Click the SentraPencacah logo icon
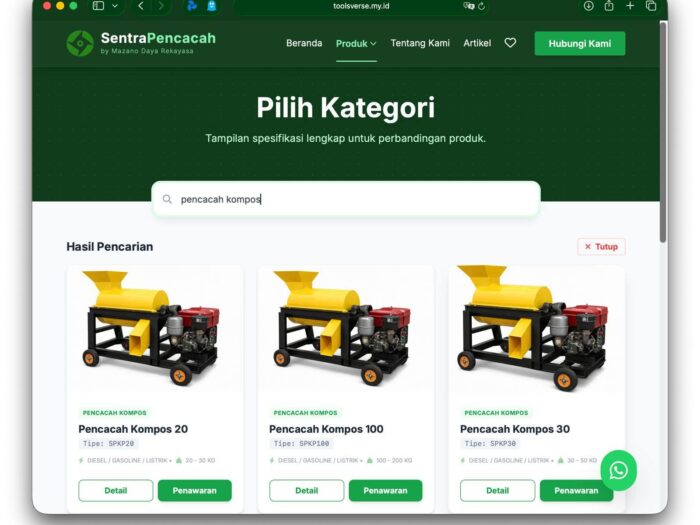 [80, 43]
